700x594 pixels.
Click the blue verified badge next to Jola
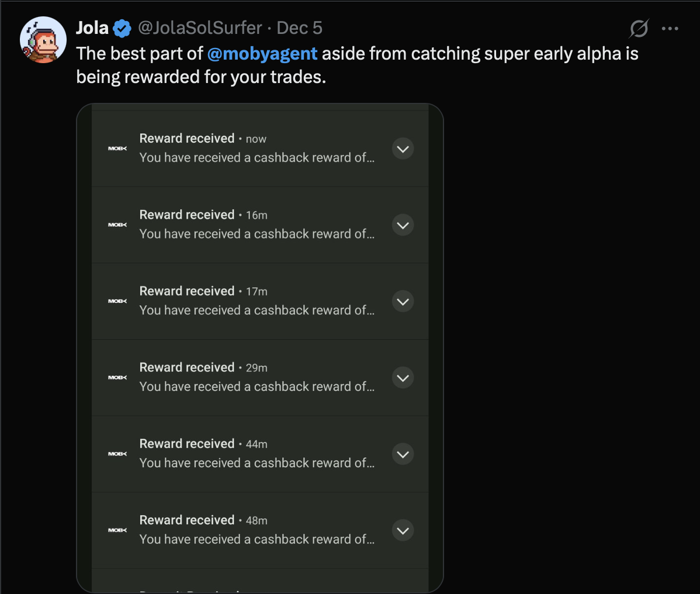122,28
